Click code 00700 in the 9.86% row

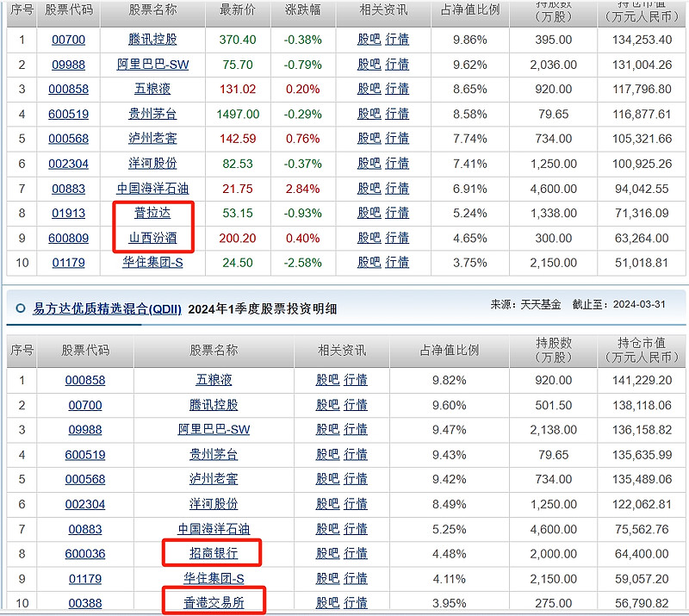click(x=69, y=40)
